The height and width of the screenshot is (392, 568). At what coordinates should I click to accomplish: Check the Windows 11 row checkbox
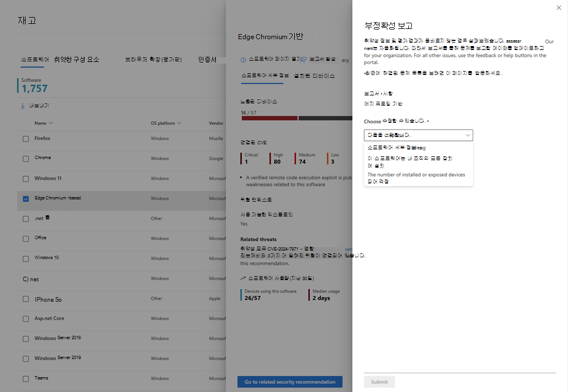pos(26,178)
